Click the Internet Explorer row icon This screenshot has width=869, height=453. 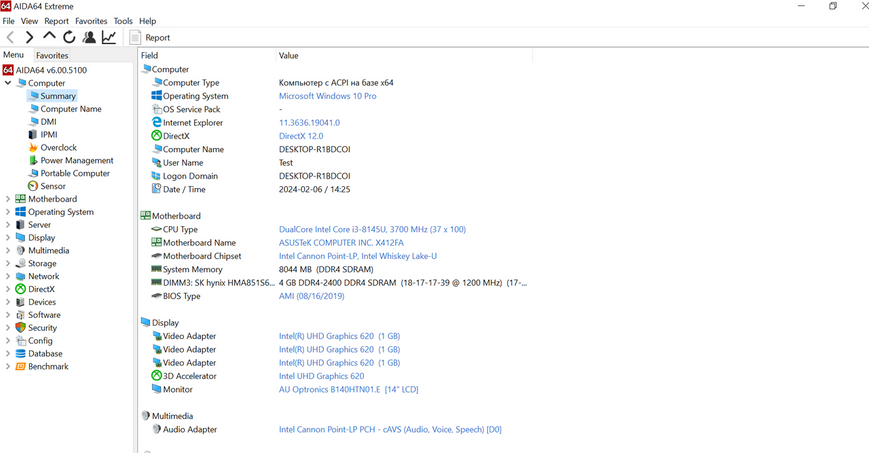157,122
